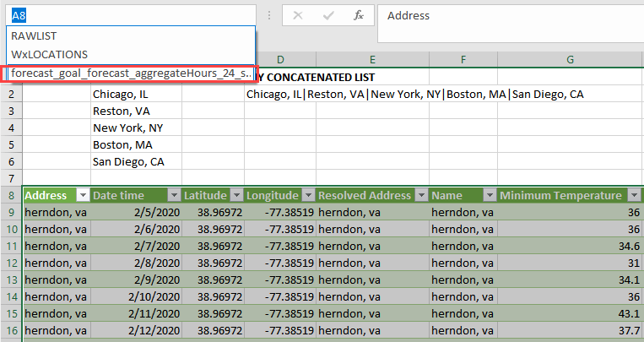Click the Enter checkmark icon in formula bar
Image resolution: width=644 pixels, height=342 pixels.
click(328, 16)
